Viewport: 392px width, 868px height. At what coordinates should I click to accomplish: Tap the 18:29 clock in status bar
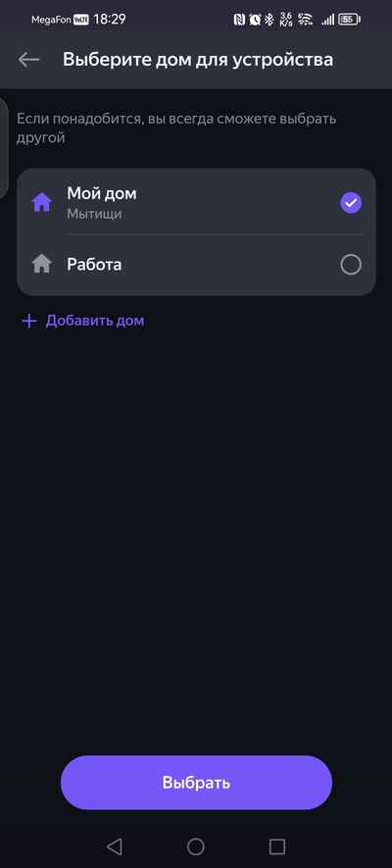(110, 20)
